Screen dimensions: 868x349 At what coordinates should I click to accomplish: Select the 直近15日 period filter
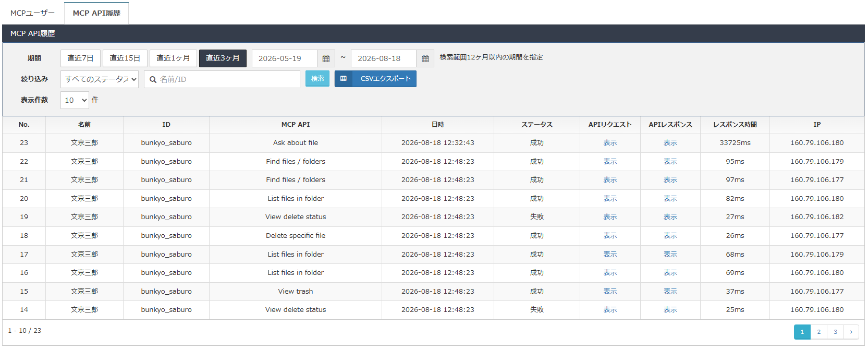tap(125, 58)
